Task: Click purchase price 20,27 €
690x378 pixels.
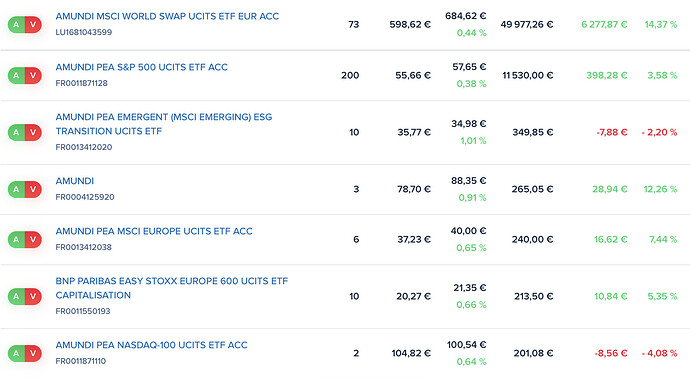Action: (414, 296)
